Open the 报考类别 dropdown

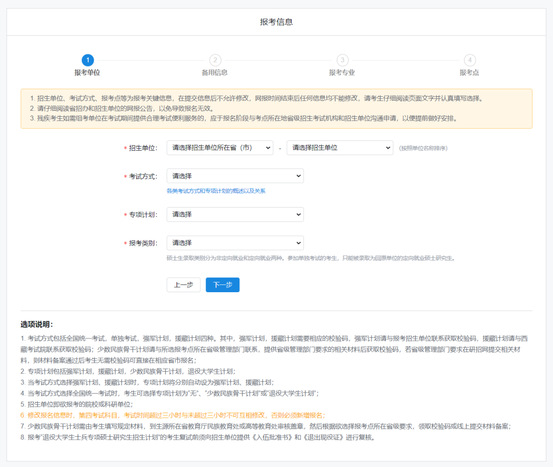[x=235, y=243]
